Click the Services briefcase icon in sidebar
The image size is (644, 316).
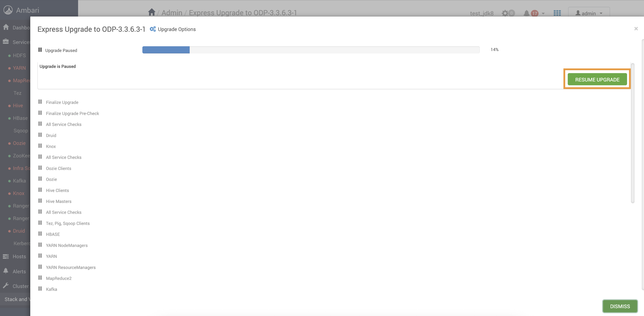pyautogui.click(x=6, y=42)
